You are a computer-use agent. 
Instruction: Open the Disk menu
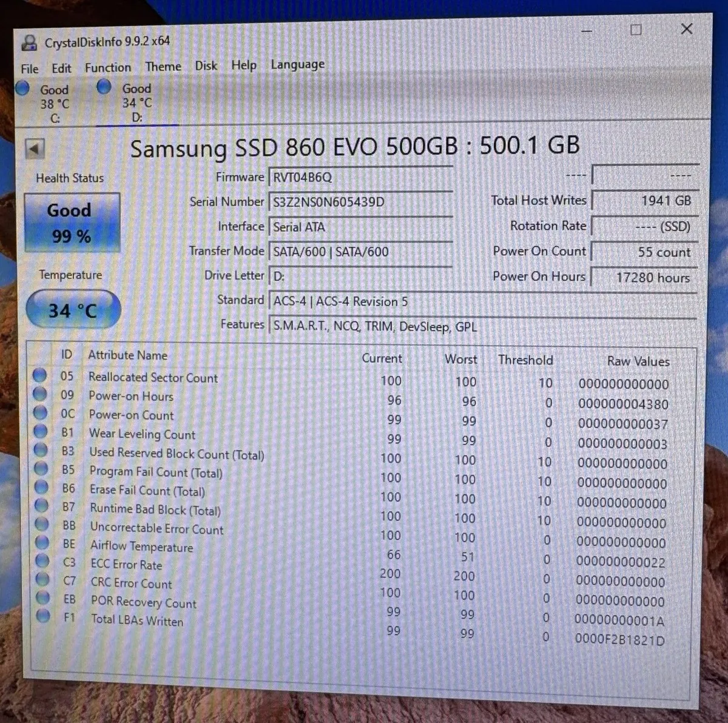coord(206,66)
